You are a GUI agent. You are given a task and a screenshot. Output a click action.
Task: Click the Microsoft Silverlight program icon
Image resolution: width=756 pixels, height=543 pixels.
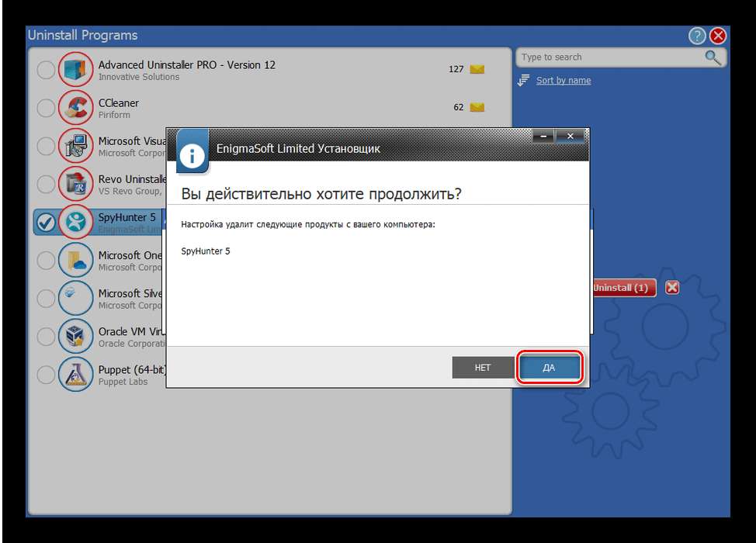pyautogui.click(x=76, y=298)
